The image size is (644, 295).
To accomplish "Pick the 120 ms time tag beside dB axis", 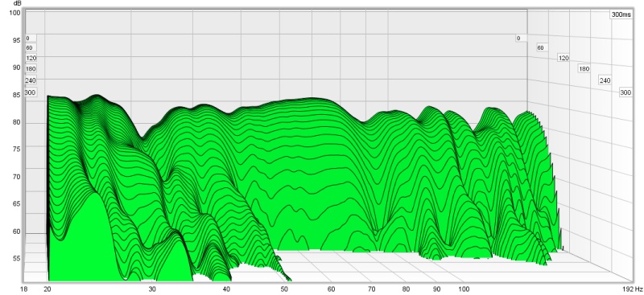I will tap(31, 58).
